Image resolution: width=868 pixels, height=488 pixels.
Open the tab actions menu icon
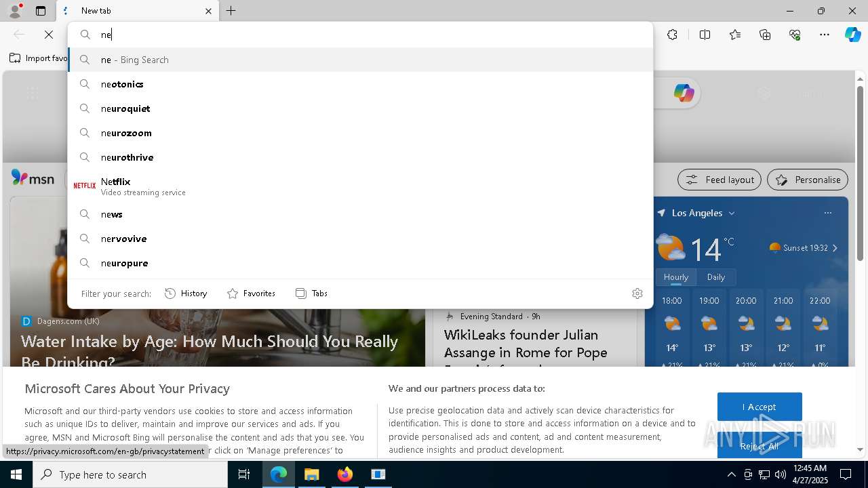pyautogui.click(x=41, y=11)
